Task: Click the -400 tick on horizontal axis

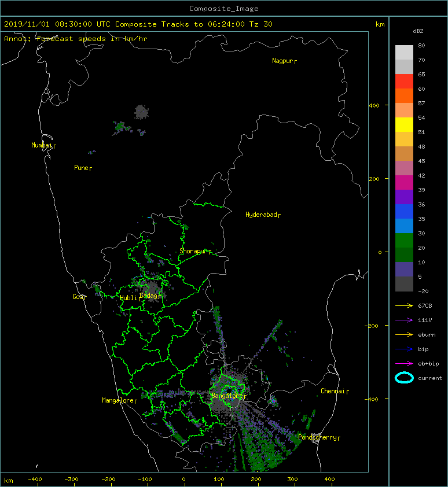Action: pyautogui.click(x=35, y=479)
